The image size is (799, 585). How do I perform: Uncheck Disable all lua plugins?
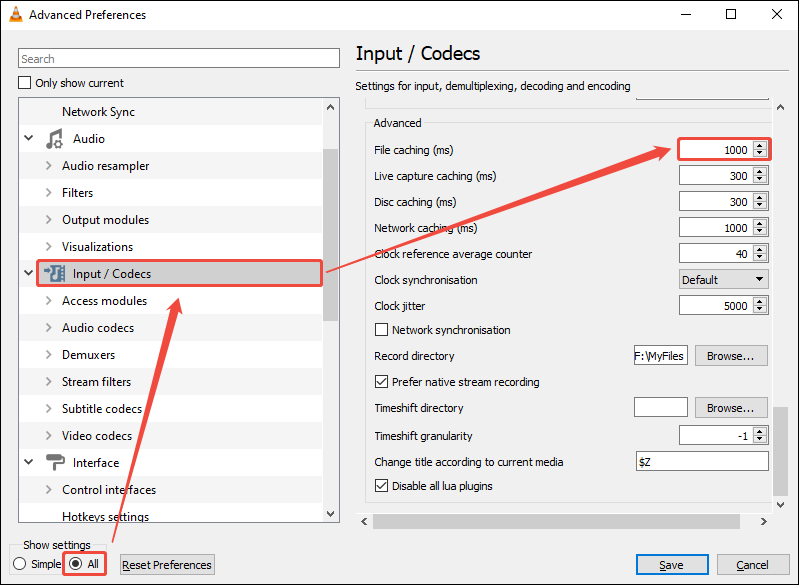(381, 486)
